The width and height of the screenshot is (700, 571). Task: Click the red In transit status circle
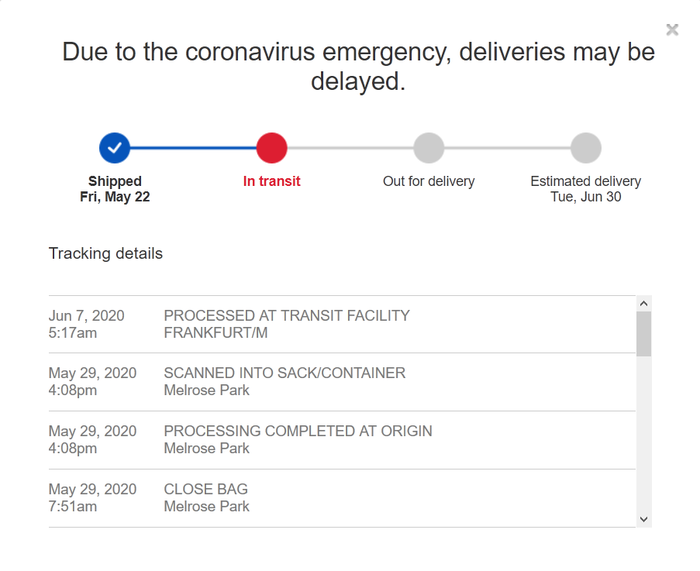272,148
